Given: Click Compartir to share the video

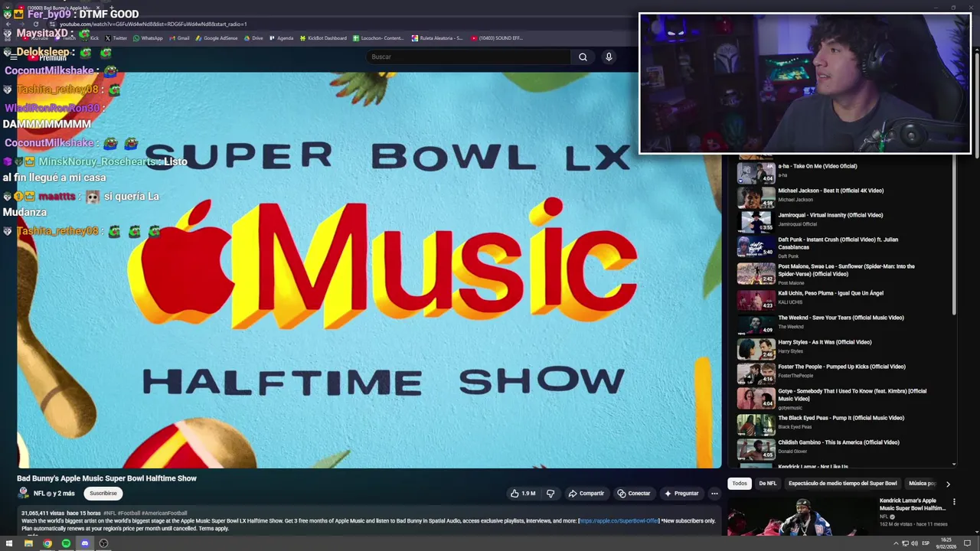Looking at the screenshot, I should coord(586,494).
